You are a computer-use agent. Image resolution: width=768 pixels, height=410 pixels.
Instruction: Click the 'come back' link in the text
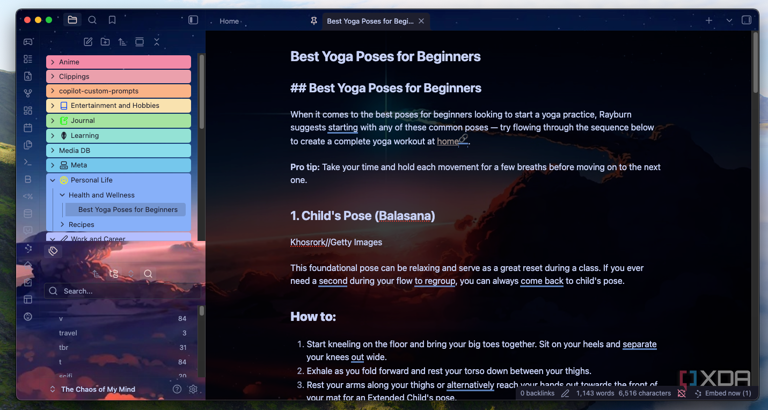[541, 281]
